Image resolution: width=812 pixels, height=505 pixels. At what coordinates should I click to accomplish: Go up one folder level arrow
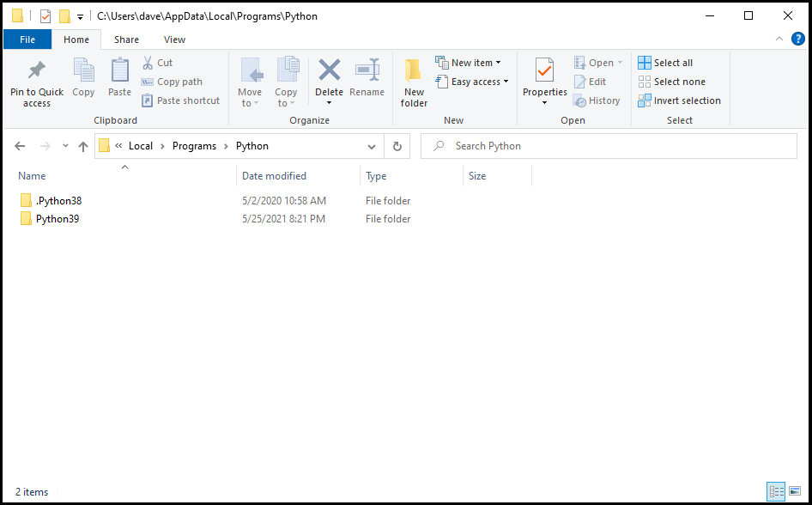coord(83,146)
